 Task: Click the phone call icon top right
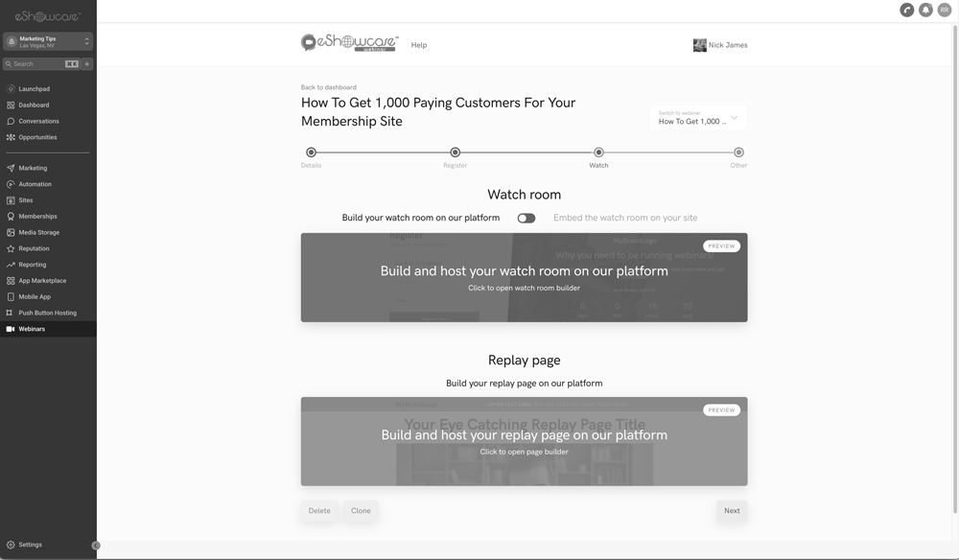tap(906, 10)
